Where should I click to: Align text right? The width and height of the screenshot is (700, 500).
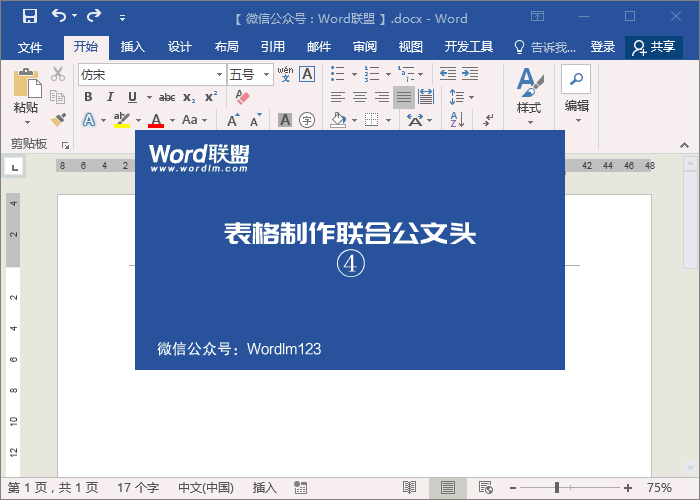pos(382,97)
